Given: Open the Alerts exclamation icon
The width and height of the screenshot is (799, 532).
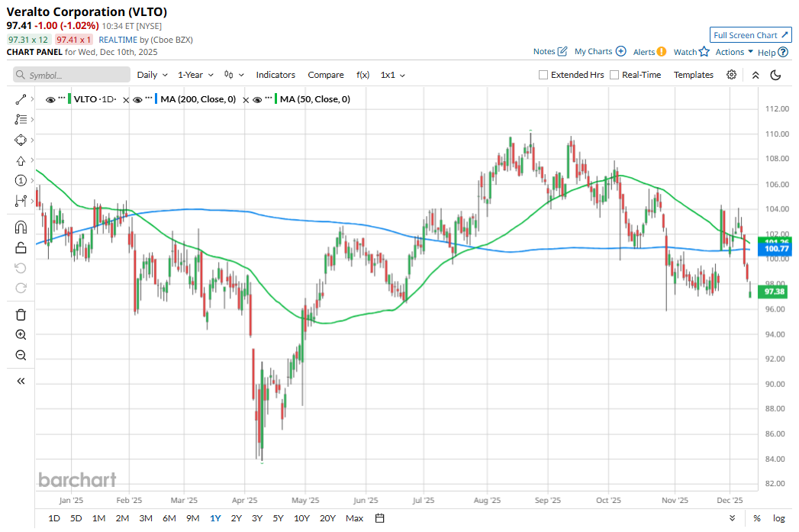Looking at the screenshot, I should tap(662, 51).
